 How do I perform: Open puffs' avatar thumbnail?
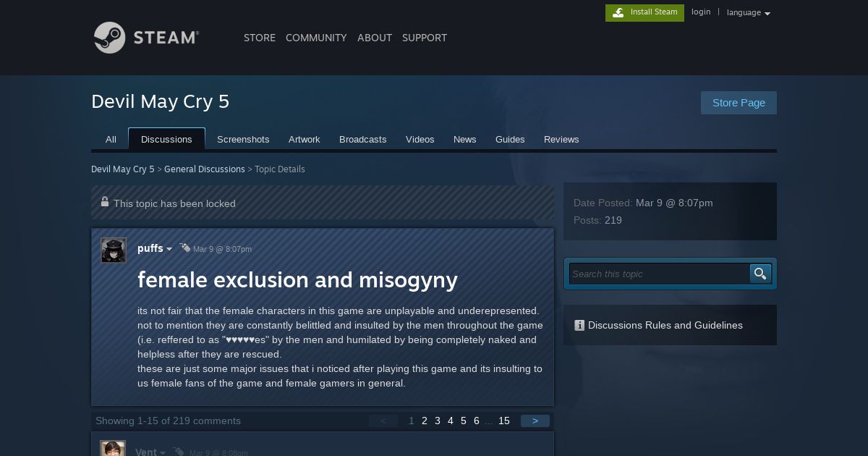[114, 250]
